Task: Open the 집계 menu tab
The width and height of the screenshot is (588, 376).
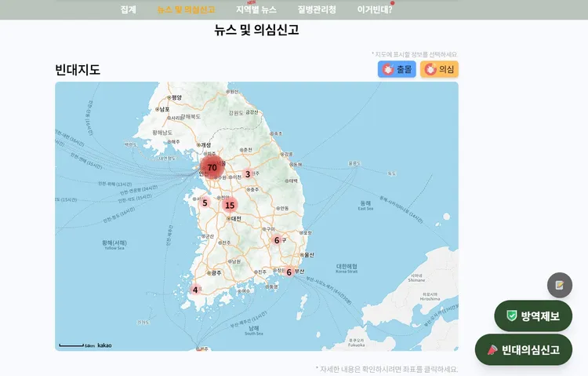Action: pyautogui.click(x=129, y=9)
